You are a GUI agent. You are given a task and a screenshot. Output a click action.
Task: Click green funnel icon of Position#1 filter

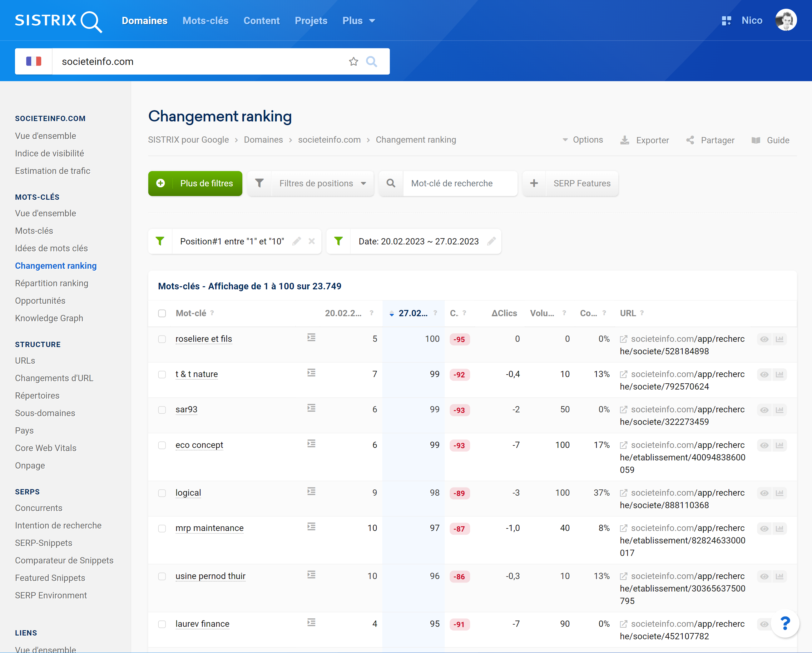(160, 241)
